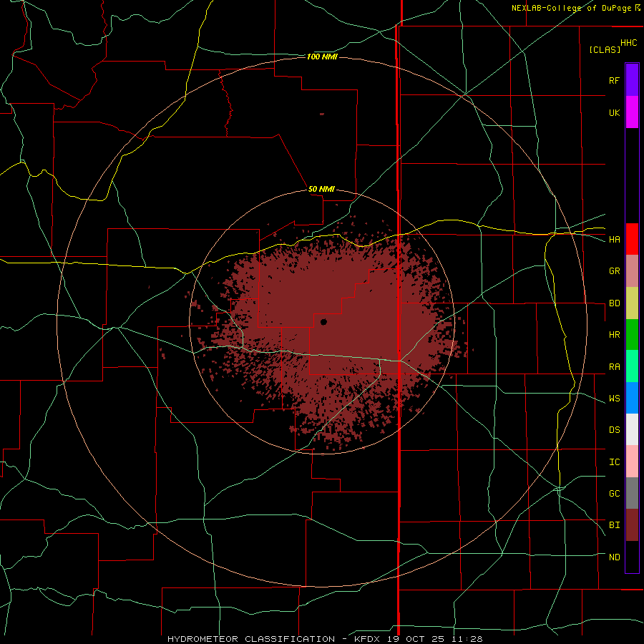
Task: Click the IC legend label
Action: pyautogui.click(x=614, y=462)
